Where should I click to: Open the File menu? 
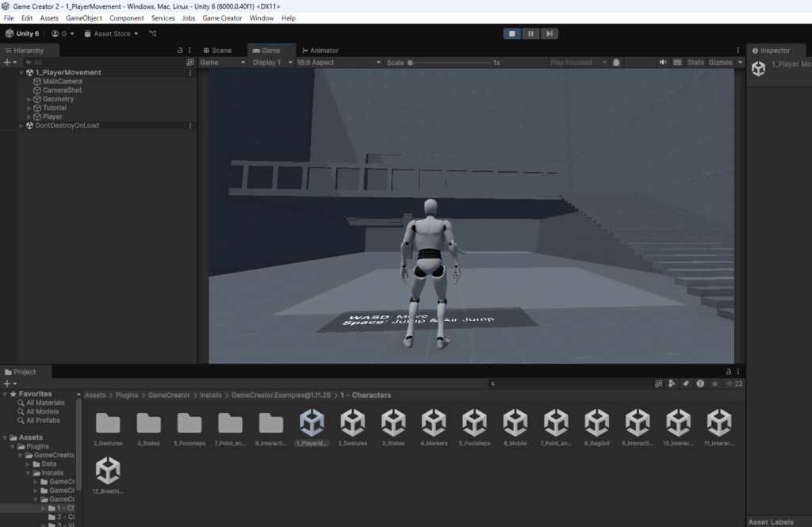coord(9,18)
